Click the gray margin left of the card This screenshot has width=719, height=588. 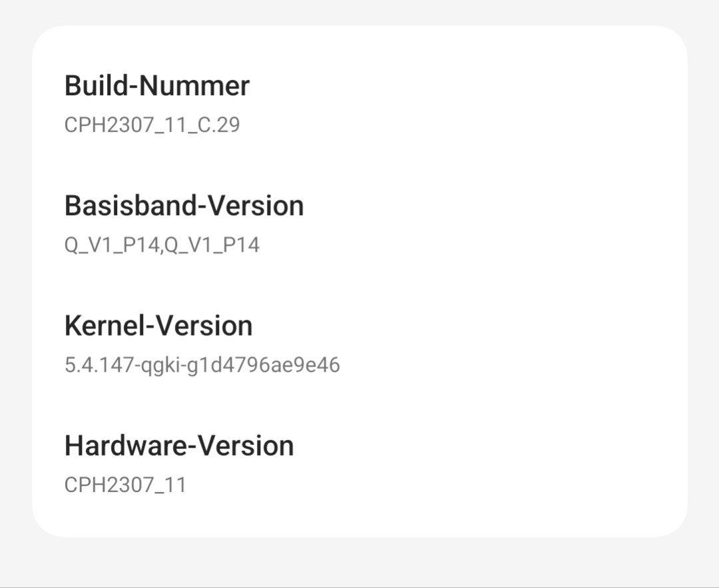click(15, 280)
